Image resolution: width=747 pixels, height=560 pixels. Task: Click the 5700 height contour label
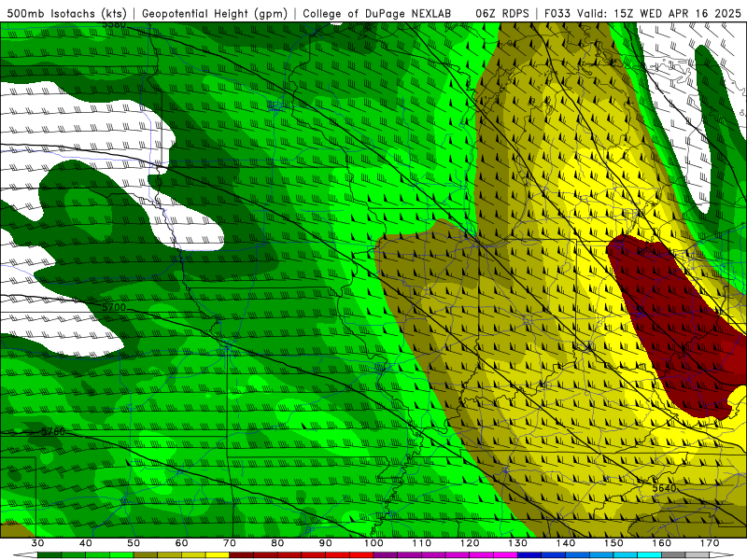tap(114, 308)
